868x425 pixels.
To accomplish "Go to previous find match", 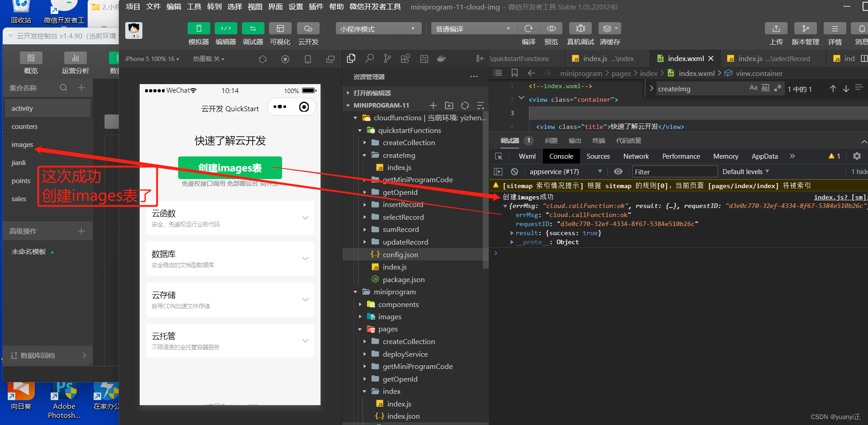I will pyautogui.click(x=833, y=89).
